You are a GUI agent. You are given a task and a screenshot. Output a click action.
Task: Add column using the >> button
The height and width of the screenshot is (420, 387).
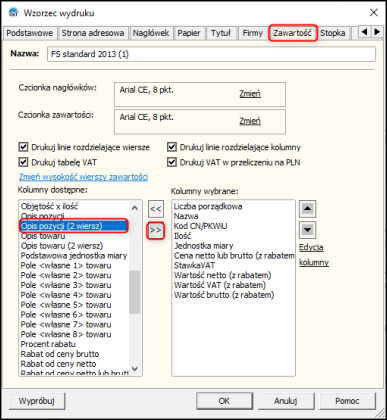pyautogui.click(x=155, y=230)
